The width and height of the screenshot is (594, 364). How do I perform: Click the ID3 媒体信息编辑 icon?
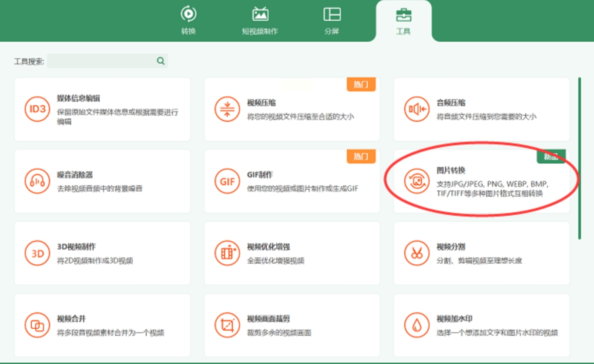(x=37, y=109)
